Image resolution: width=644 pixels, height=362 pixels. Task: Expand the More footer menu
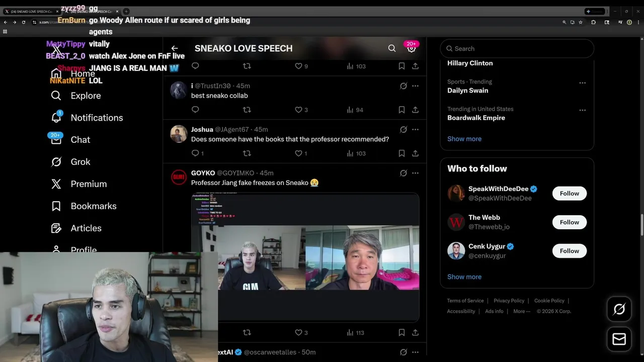point(522,311)
